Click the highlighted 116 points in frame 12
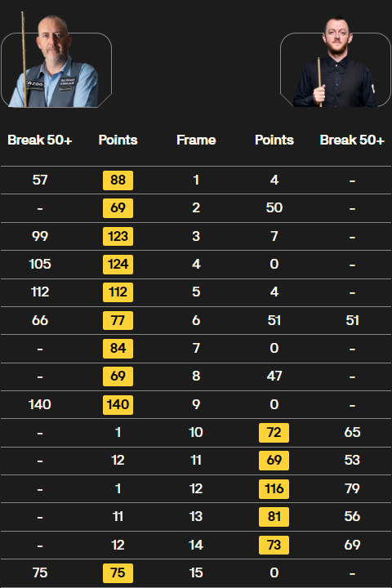The image size is (392, 588). click(x=274, y=488)
